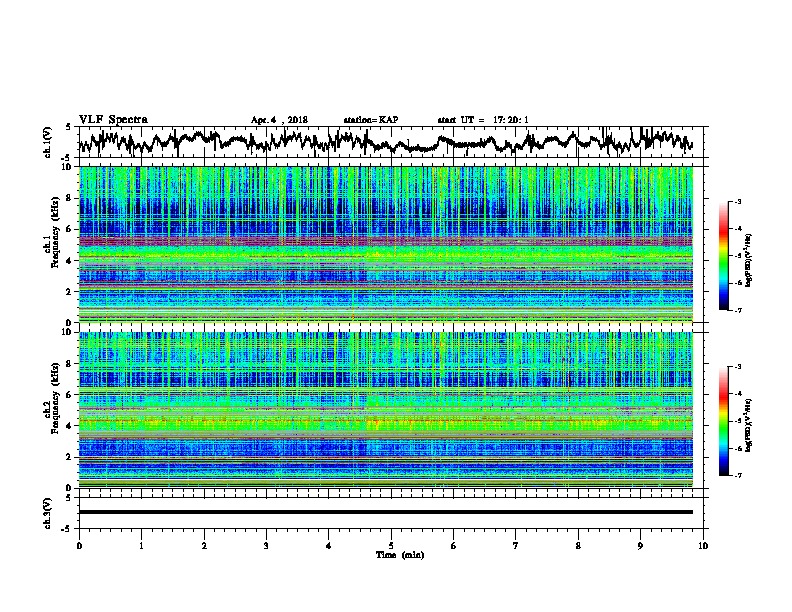Click the ch.2 spectrogram panel
The height and width of the screenshot is (612, 792).
pyautogui.click(x=386, y=410)
